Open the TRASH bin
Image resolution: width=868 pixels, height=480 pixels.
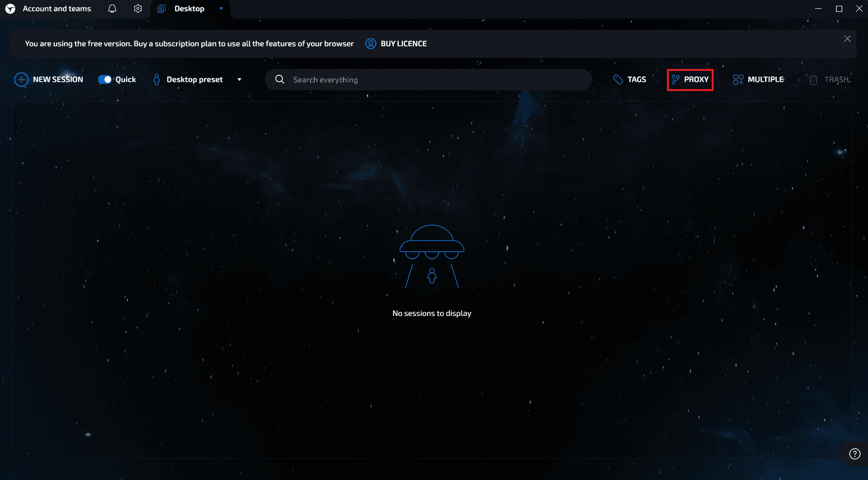(829, 79)
